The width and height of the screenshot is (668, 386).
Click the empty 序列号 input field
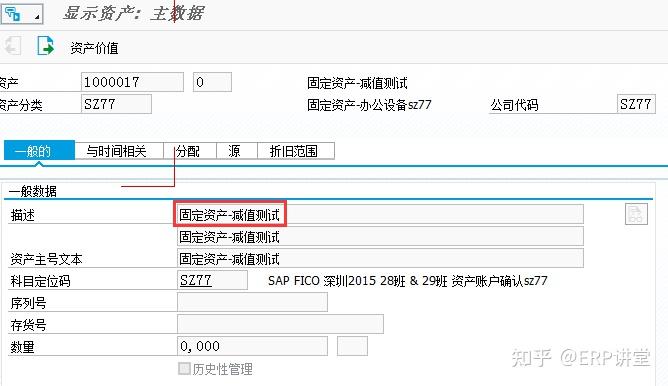tap(252, 302)
